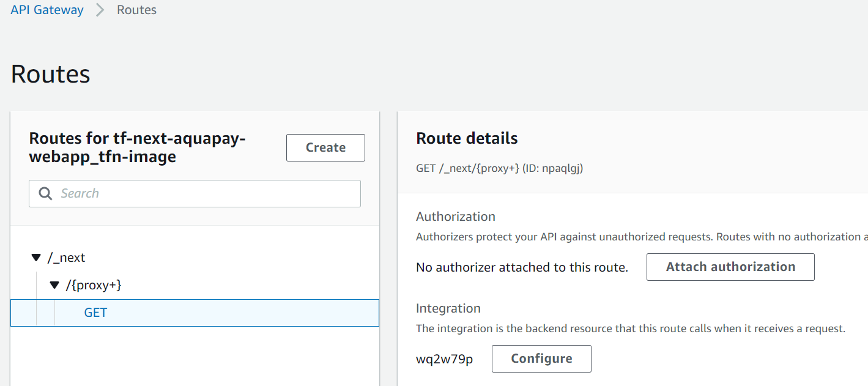Click the Attach authorization button
Screen dimensions: 868x386
click(x=730, y=267)
